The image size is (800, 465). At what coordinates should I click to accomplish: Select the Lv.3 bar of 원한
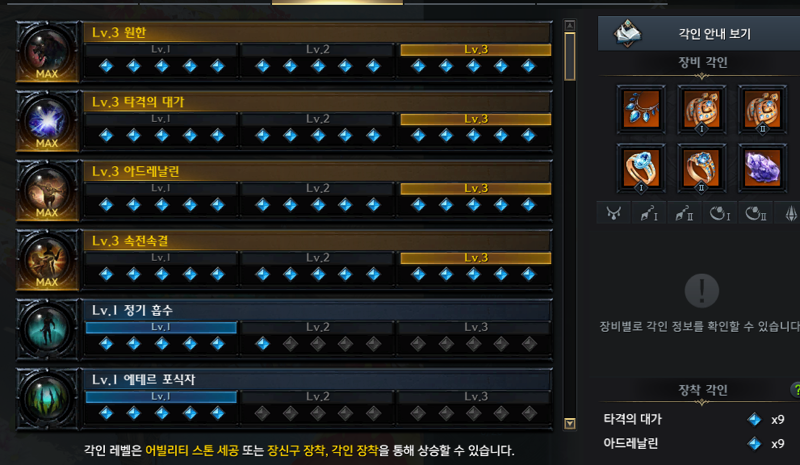click(476, 50)
